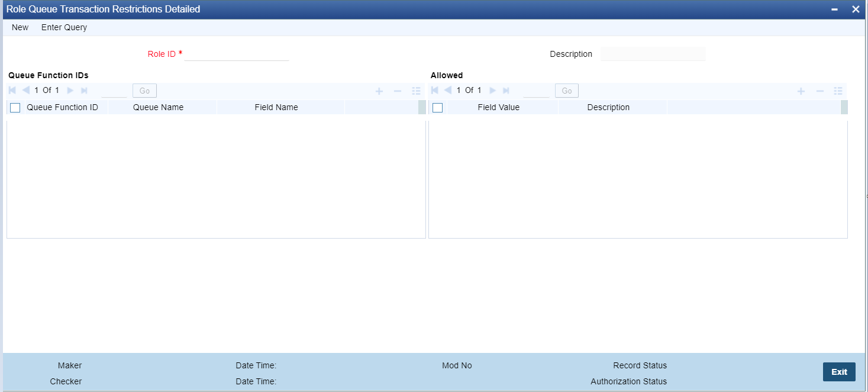Go to last page in Allowed table

506,91
